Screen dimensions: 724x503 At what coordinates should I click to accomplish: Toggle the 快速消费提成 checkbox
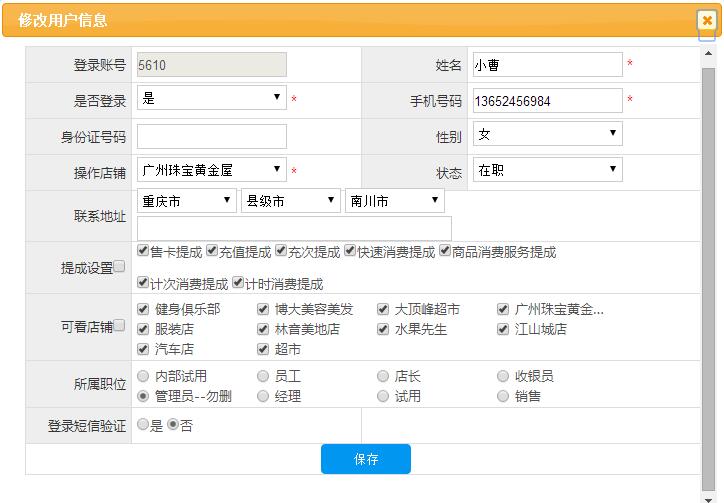[x=349, y=251]
